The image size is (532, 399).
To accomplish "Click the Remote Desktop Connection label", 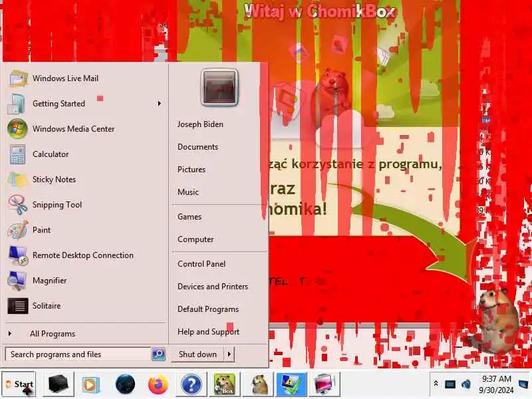I will (x=83, y=255).
